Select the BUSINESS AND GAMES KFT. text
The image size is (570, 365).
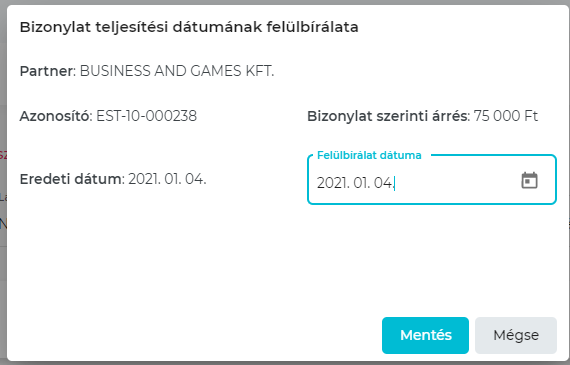(177, 71)
